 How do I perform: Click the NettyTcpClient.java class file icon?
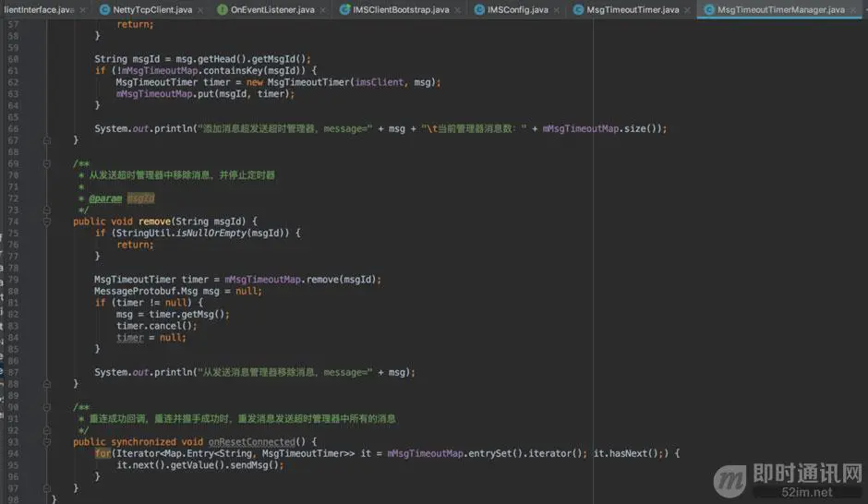tap(104, 9)
